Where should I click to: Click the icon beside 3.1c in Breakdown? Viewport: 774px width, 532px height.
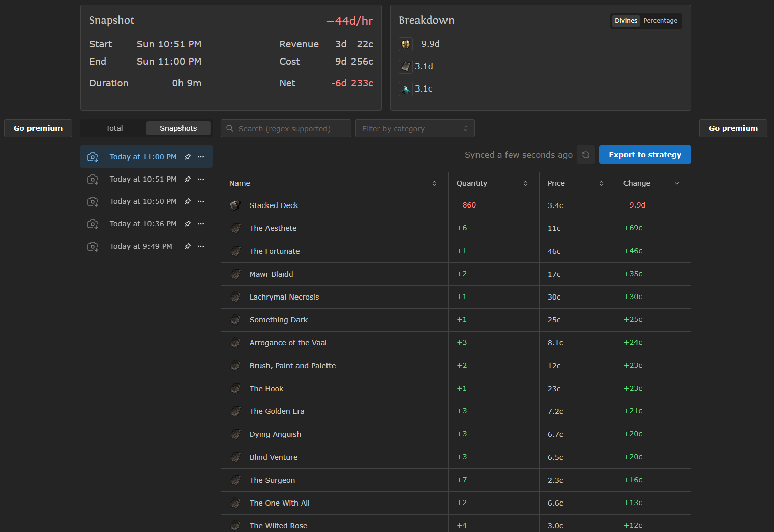tap(405, 88)
